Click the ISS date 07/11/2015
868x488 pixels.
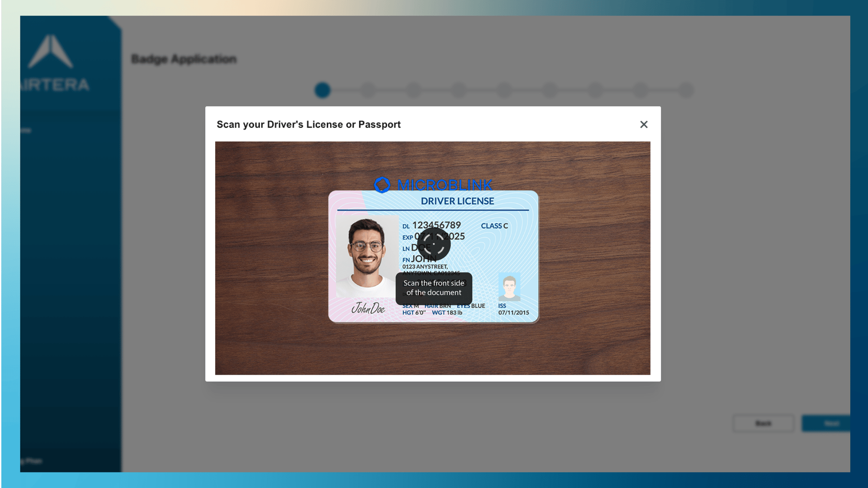513,313
